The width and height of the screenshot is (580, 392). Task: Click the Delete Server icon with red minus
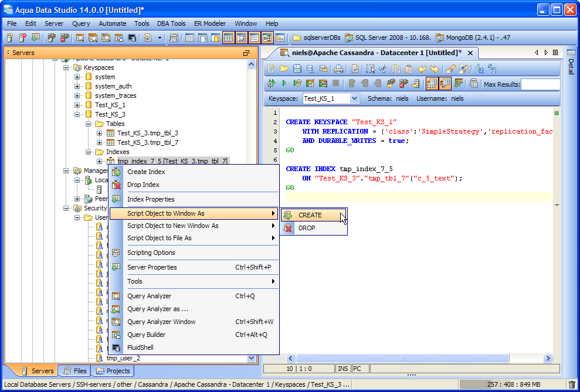pos(22,38)
